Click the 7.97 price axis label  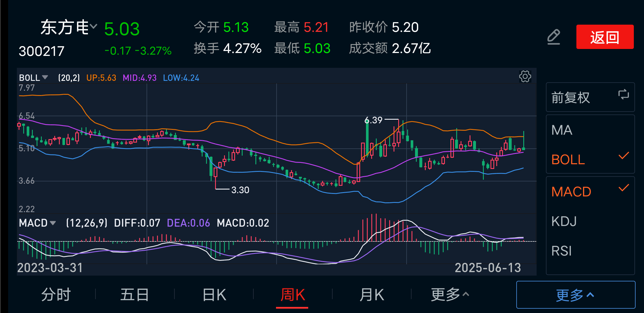point(27,88)
